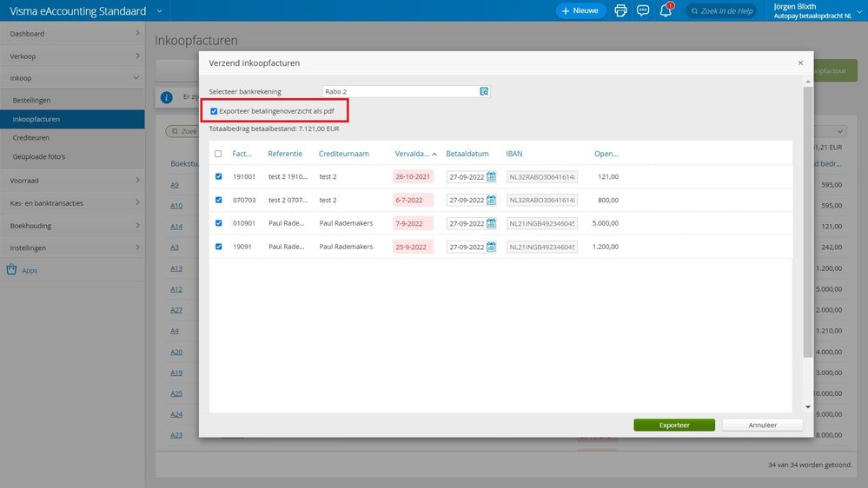Select Inkoopfacturen in sidebar

[x=72, y=119]
